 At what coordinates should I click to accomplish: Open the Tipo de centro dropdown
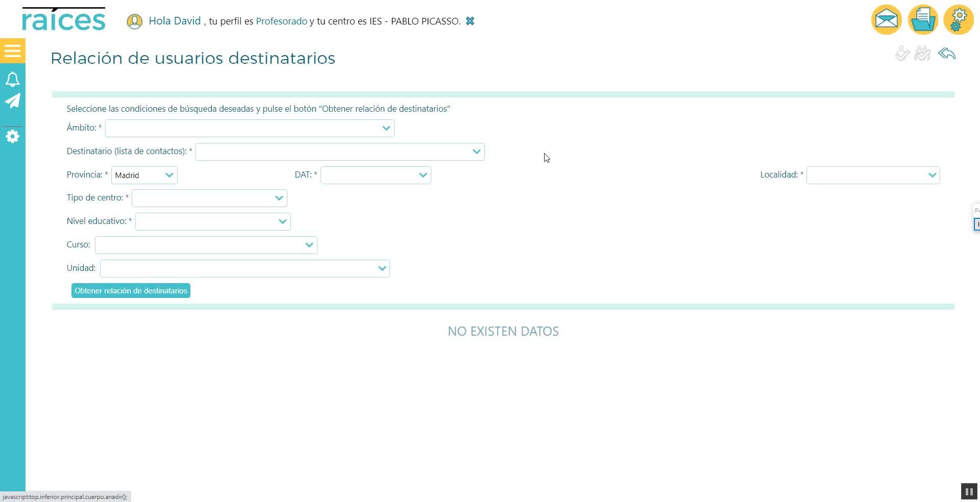[209, 198]
